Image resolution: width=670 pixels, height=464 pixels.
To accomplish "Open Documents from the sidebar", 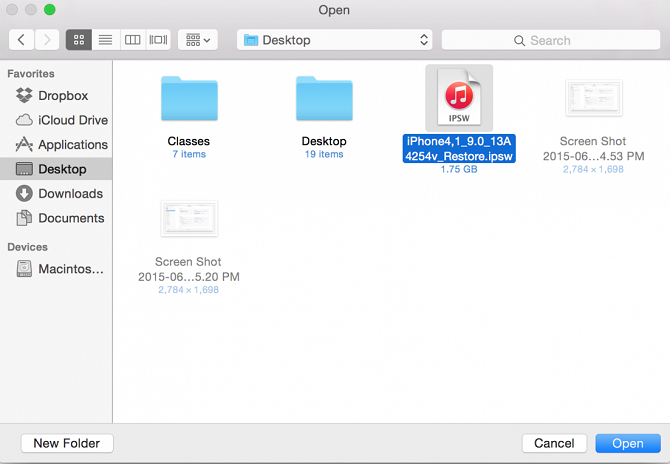I will click(x=70, y=218).
